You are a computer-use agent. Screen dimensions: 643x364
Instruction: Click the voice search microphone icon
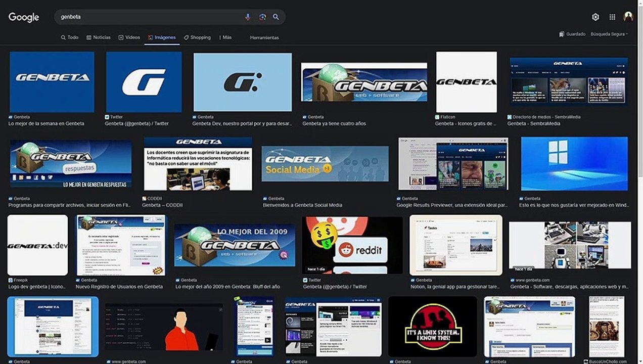pos(248,17)
